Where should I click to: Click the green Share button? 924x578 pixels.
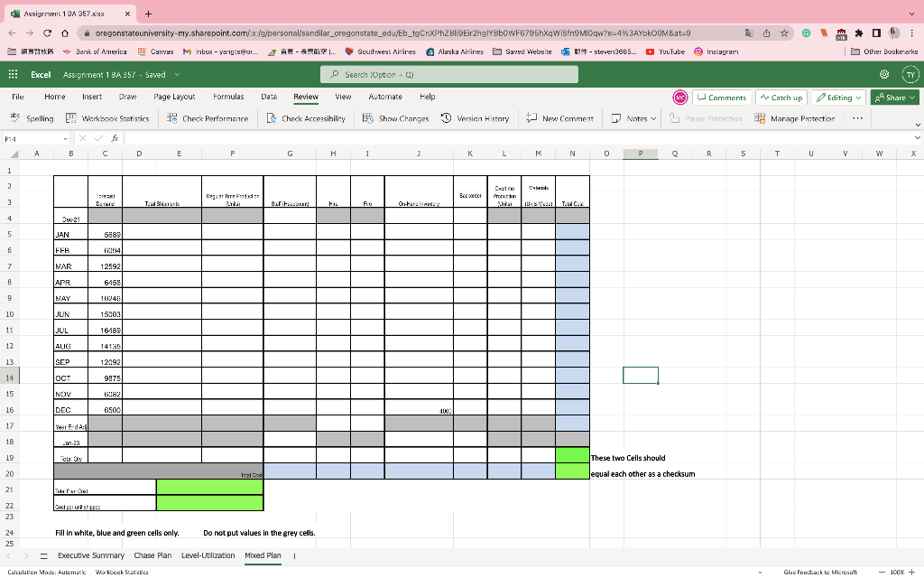pyautogui.click(x=892, y=98)
